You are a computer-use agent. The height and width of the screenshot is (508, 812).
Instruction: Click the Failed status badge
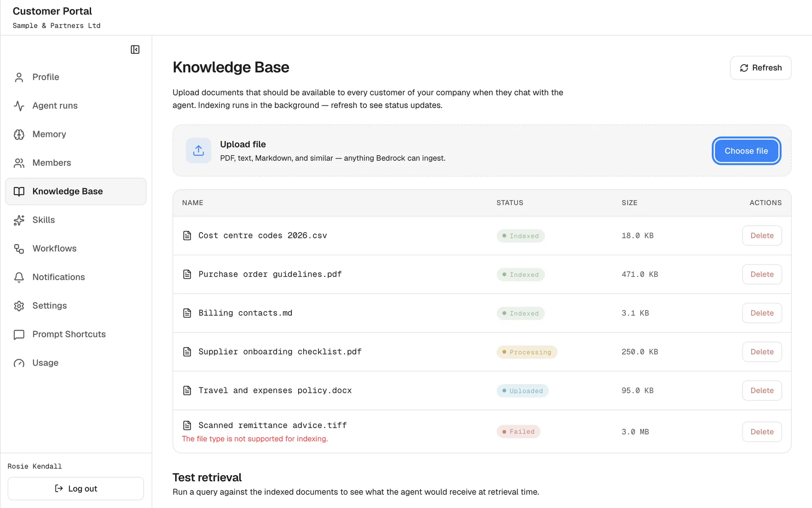click(x=518, y=432)
